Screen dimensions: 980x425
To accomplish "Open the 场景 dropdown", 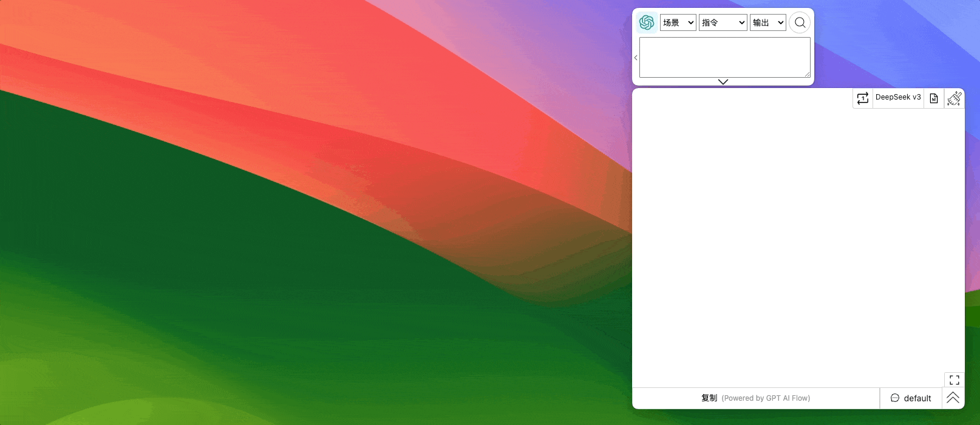I will point(678,22).
